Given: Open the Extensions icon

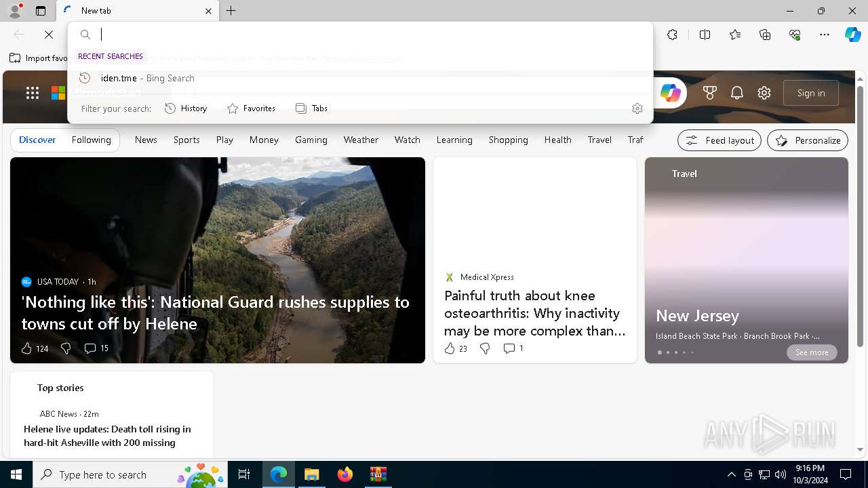Looking at the screenshot, I should (672, 35).
